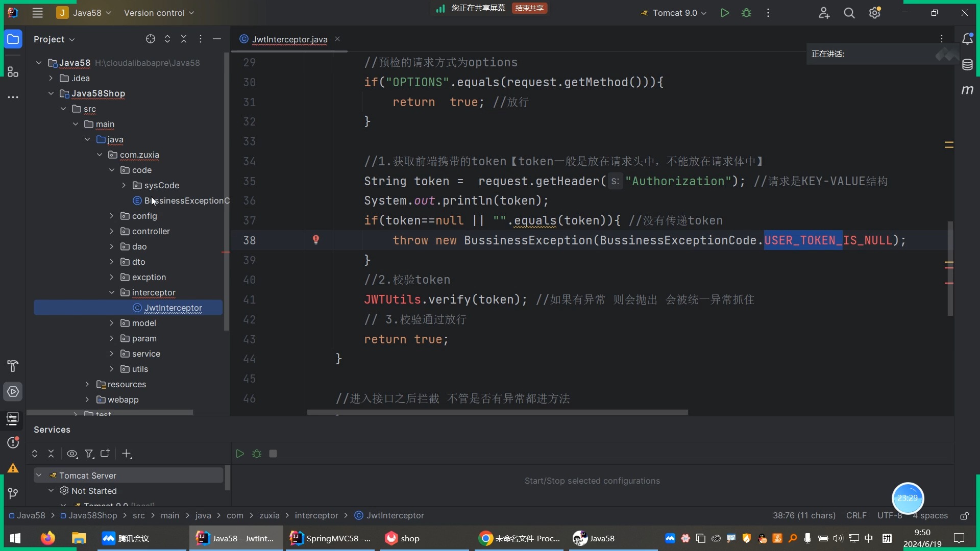Open 4 spaces indent selector
The image size is (980, 551).
click(930, 516)
